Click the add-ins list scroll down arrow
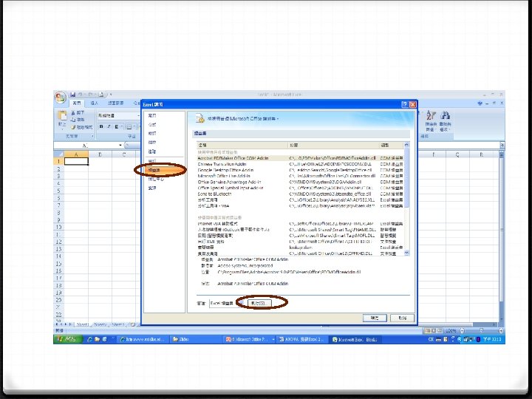This screenshot has width=532, height=399. (x=407, y=253)
